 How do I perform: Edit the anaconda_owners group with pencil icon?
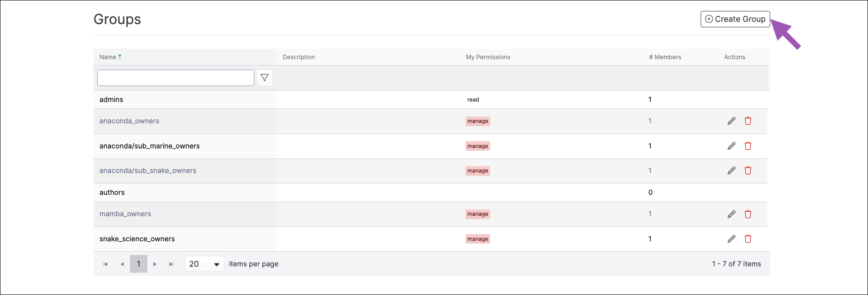(731, 121)
